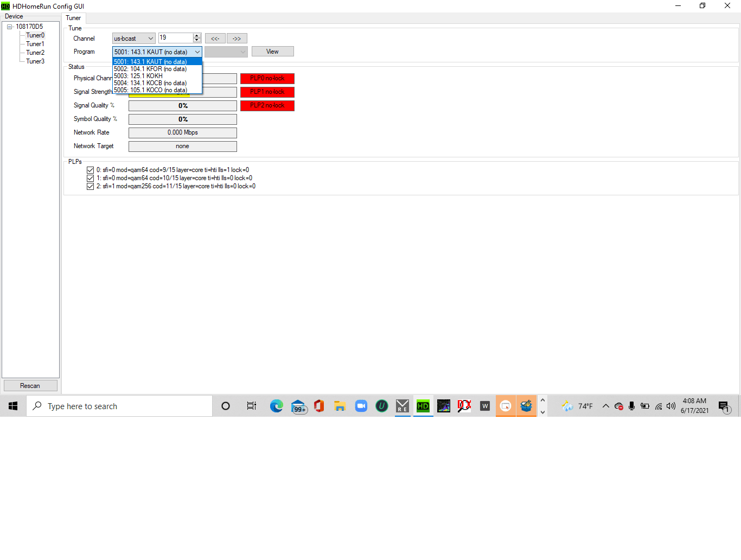Uncheck the PLP 1 qam64 cod=10/15 checkbox
Viewport: 741px width, 560px height.
[91, 179]
